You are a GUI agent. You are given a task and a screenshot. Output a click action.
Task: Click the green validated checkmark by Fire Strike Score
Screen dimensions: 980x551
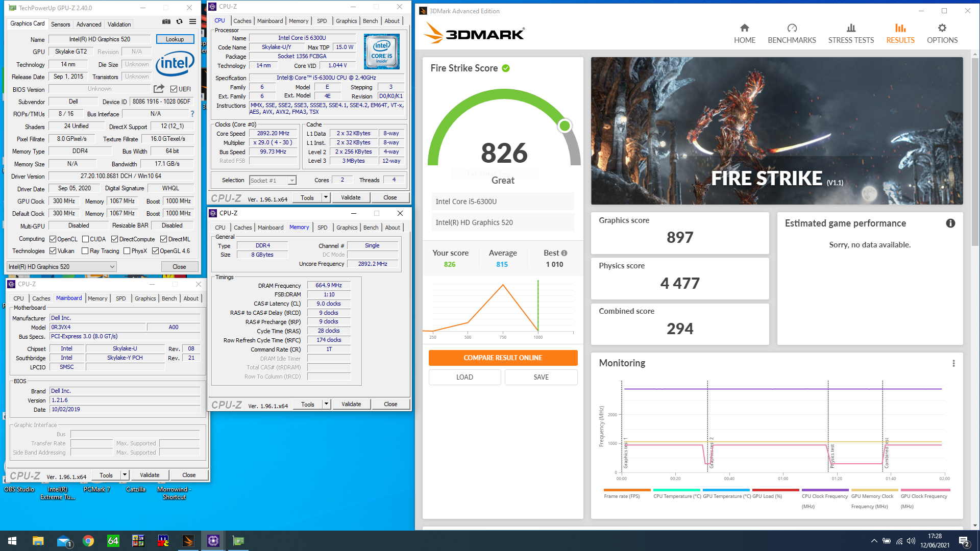(x=506, y=68)
